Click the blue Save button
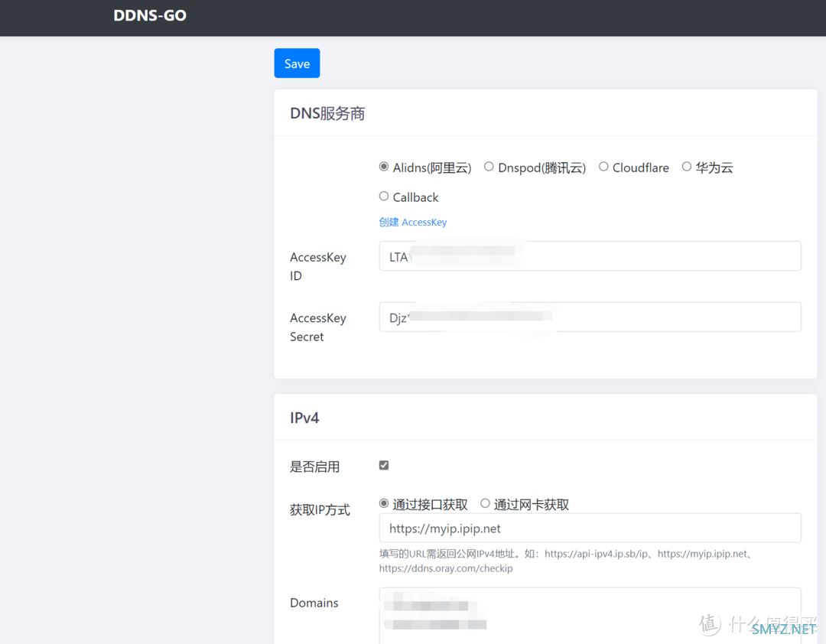826x644 pixels. point(297,63)
